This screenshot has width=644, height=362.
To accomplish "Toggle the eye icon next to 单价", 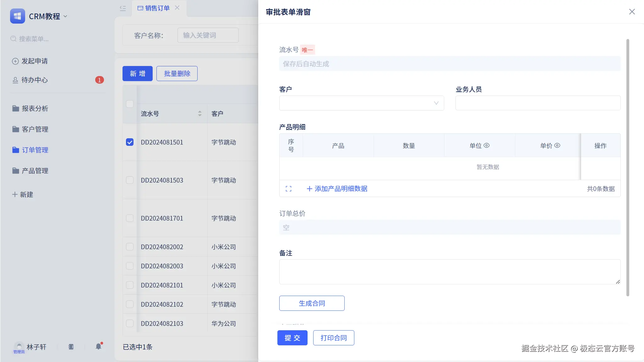I will click(x=557, y=145).
